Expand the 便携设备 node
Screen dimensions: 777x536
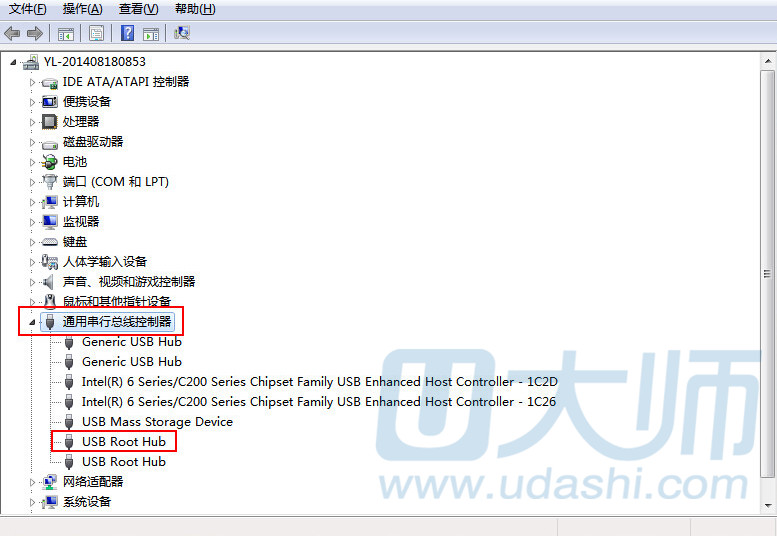coord(32,102)
